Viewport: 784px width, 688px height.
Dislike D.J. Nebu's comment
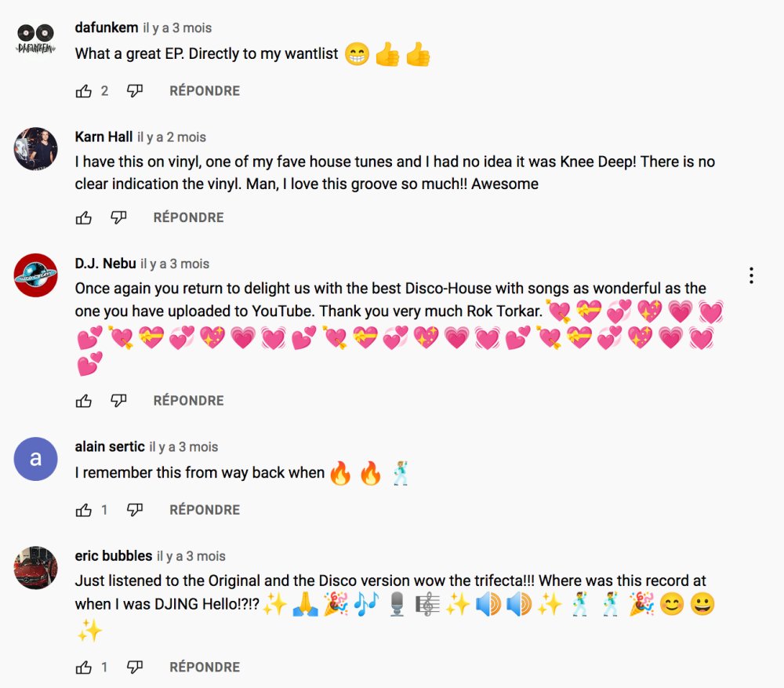118,401
